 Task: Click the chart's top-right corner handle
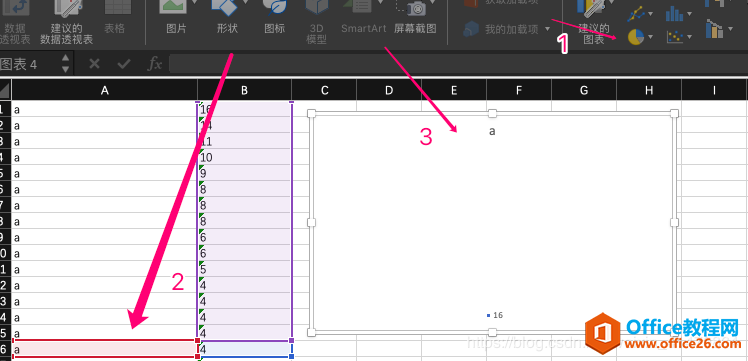coord(674,113)
